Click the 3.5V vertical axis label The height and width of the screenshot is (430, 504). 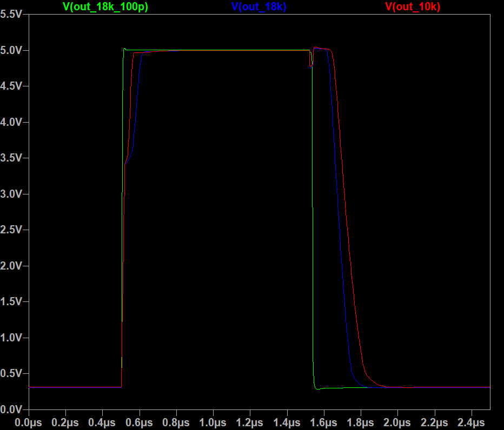(x=11, y=158)
